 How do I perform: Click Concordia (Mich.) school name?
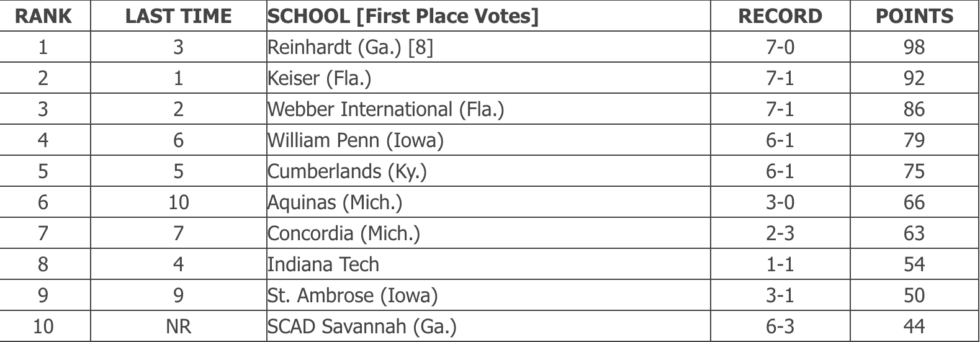click(344, 233)
